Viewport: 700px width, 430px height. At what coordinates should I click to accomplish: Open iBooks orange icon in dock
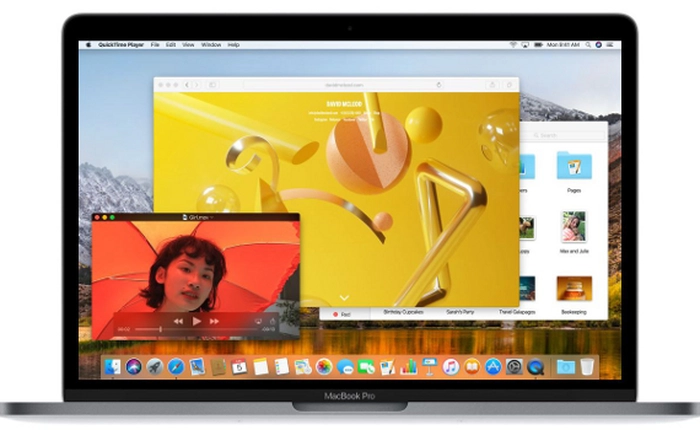(x=472, y=367)
